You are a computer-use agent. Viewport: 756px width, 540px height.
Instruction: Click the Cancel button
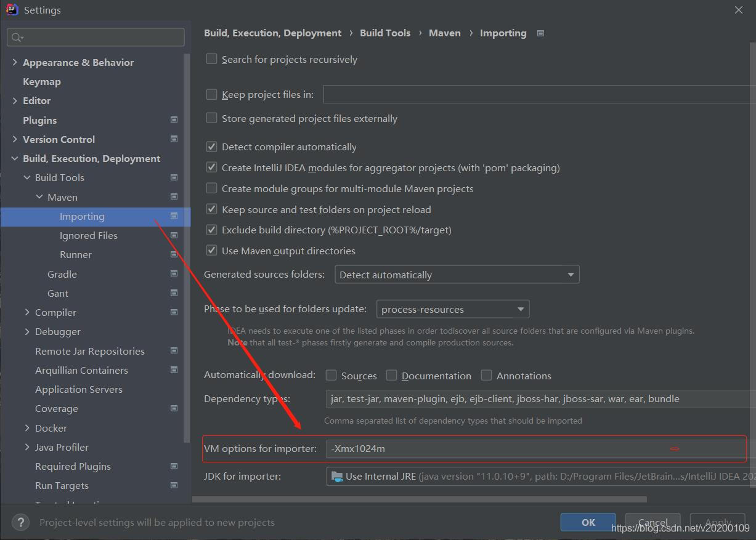pos(652,522)
